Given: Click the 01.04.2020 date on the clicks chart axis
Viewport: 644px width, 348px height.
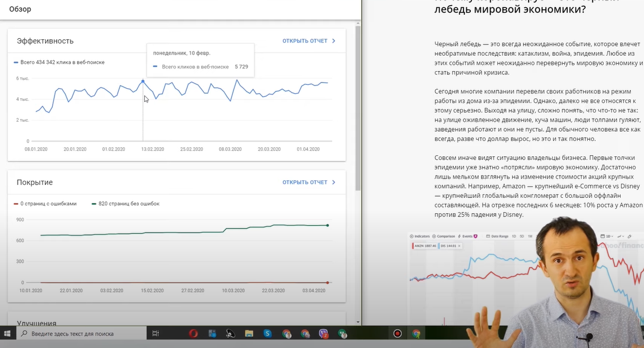Looking at the screenshot, I should click(x=308, y=150).
